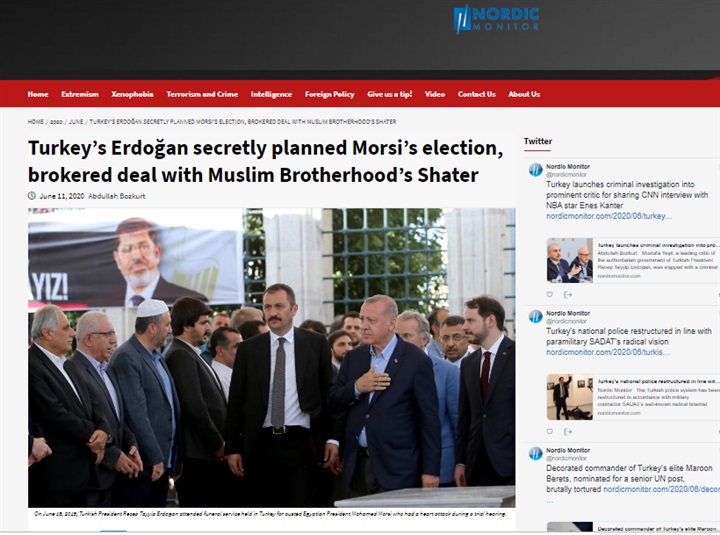Open Nordic Monitor avatar on first tweet
This screenshot has height=535, width=720.
point(535,170)
